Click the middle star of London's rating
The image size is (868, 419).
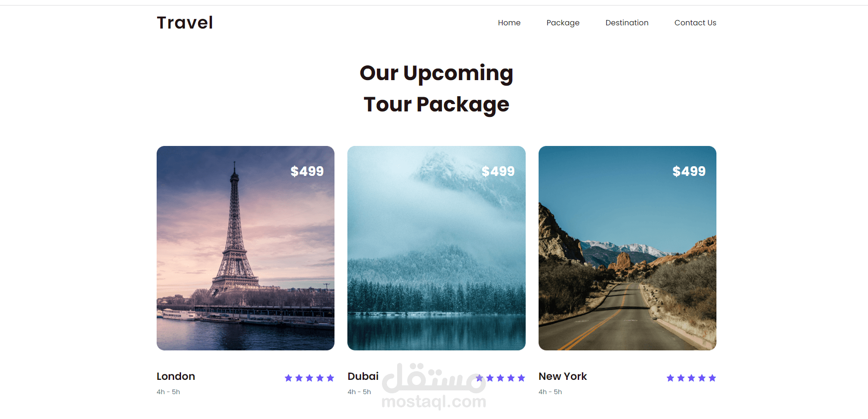(310, 378)
